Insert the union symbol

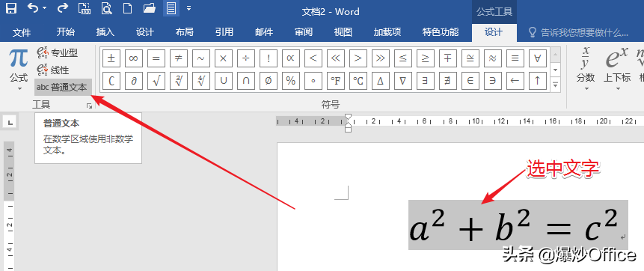223,81
